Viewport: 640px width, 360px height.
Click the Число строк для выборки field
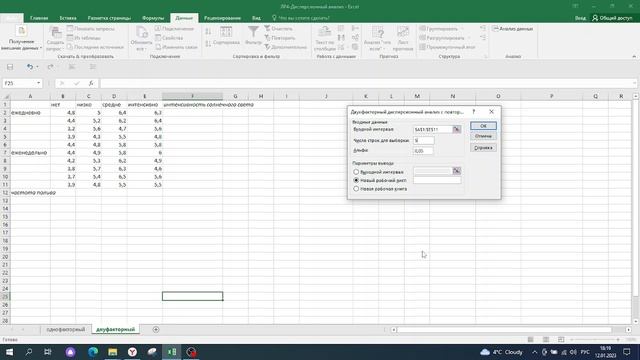click(x=423, y=140)
